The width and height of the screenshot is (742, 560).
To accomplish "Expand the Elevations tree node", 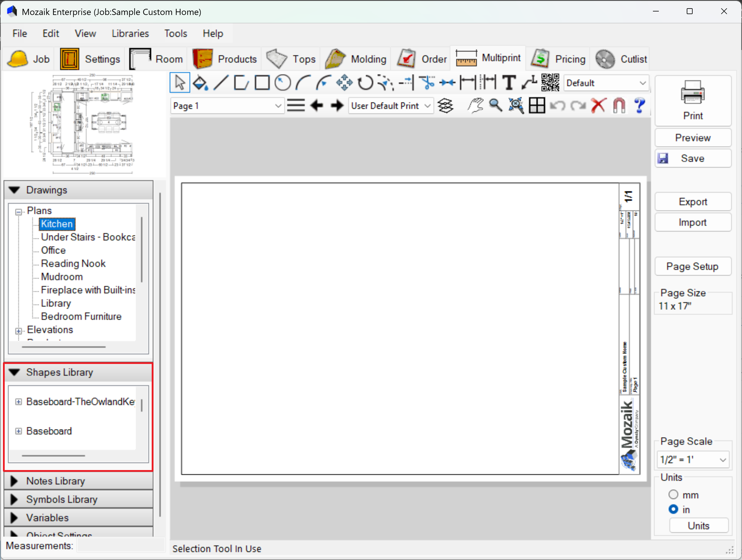I will 19,331.
